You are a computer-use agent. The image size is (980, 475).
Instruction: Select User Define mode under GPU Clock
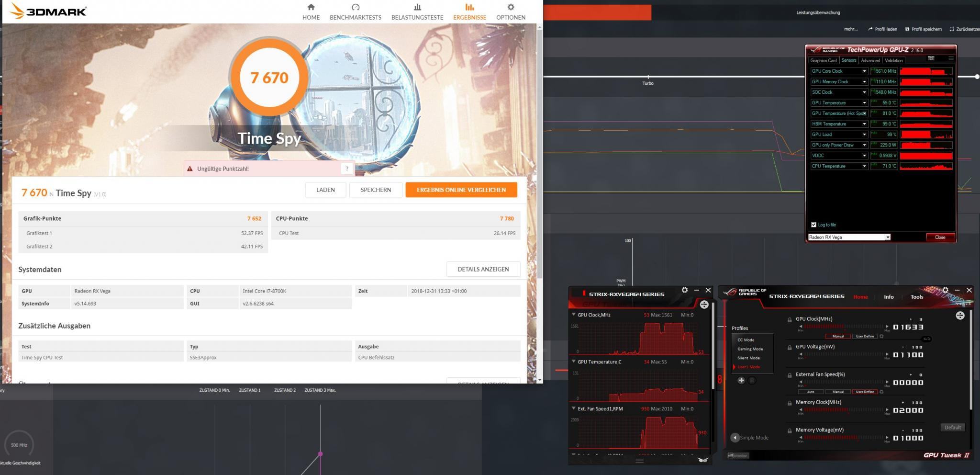[x=865, y=336]
